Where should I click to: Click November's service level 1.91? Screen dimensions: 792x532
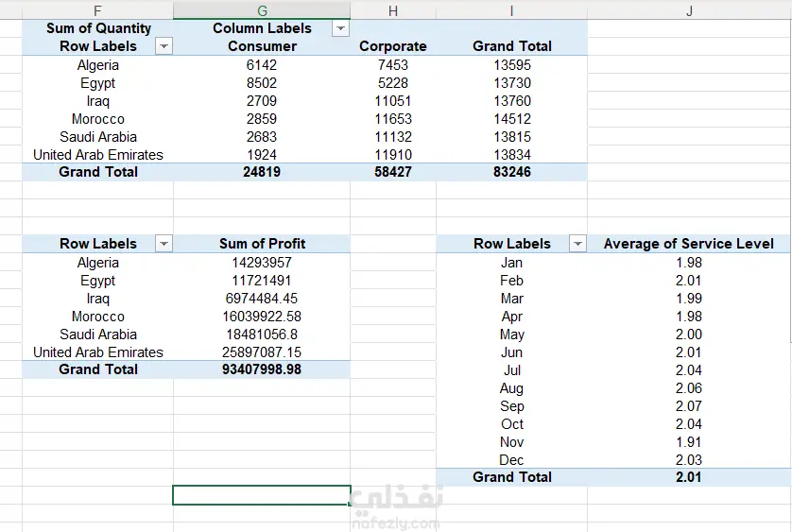[x=689, y=442]
